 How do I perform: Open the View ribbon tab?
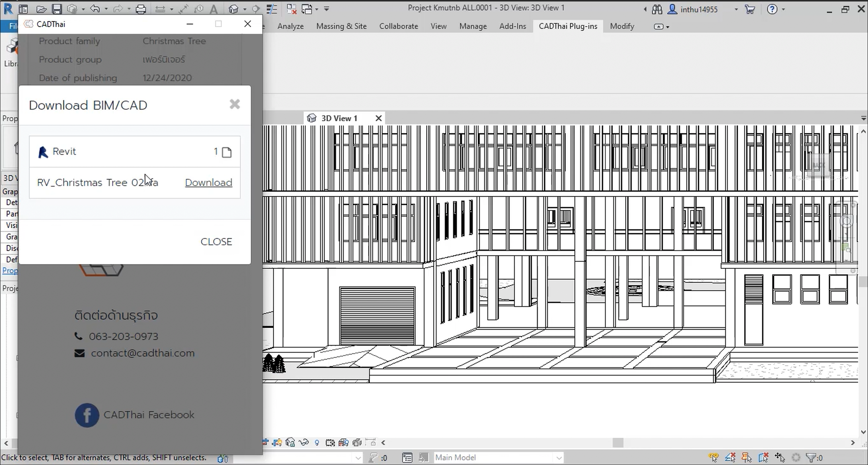pos(438,26)
